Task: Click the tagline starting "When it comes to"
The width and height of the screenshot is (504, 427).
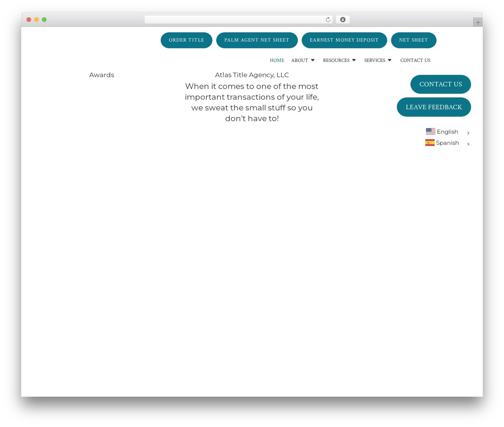Action: pyautogui.click(x=252, y=102)
